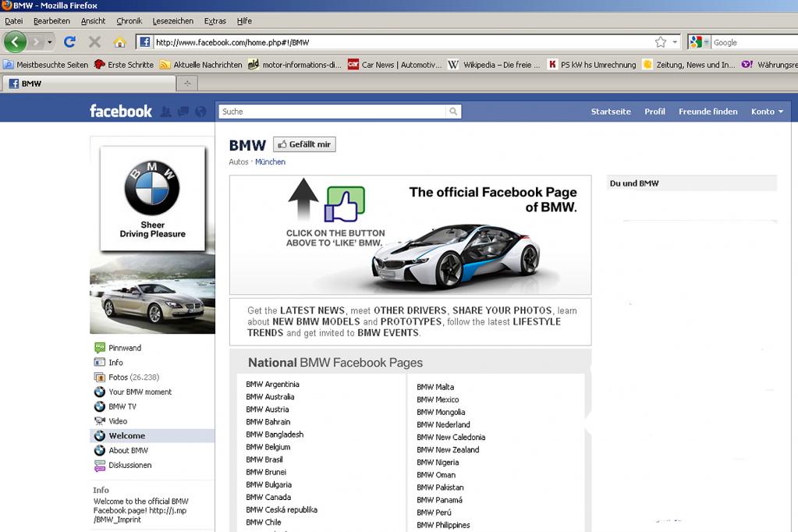Open the BMW Bangladesh page link
The width and height of the screenshot is (798, 532).
(x=275, y=434)
